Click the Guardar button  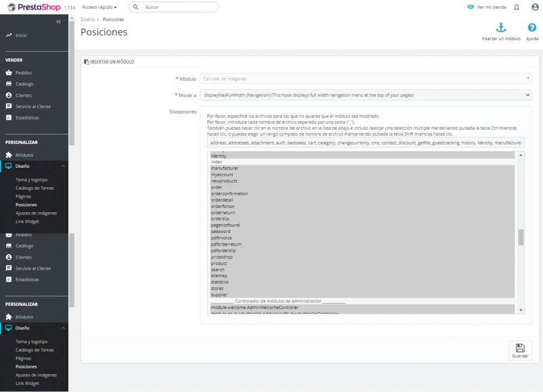[x=520, y=350]
